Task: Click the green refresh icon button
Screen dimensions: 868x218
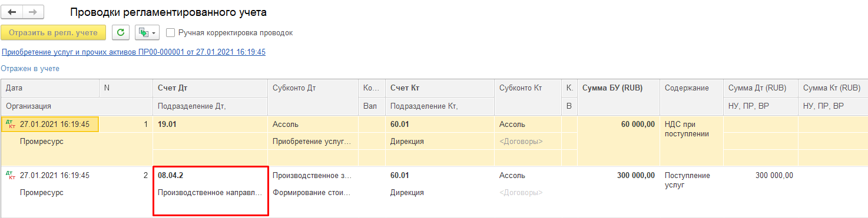Action: [121, 32]
